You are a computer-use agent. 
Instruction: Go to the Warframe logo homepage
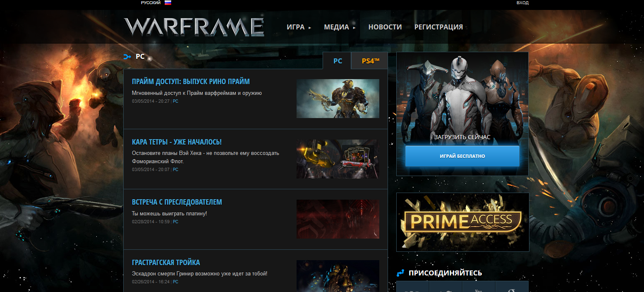[x=194, y=27]
